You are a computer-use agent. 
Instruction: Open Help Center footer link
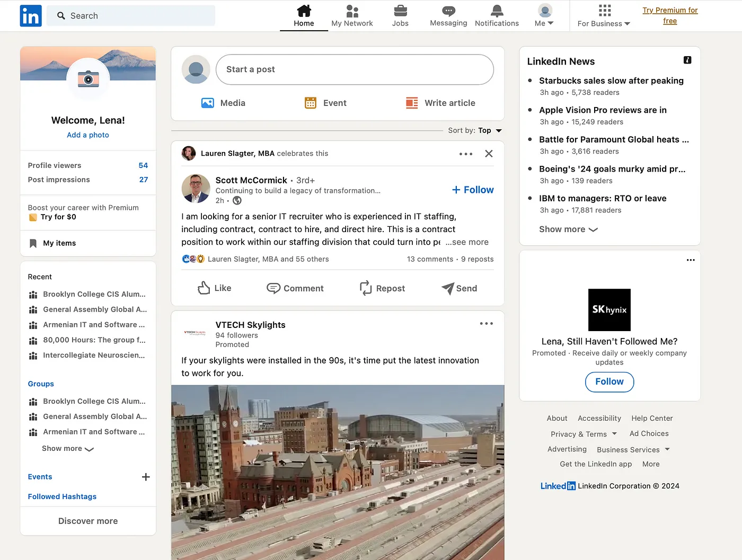(652, 419)
